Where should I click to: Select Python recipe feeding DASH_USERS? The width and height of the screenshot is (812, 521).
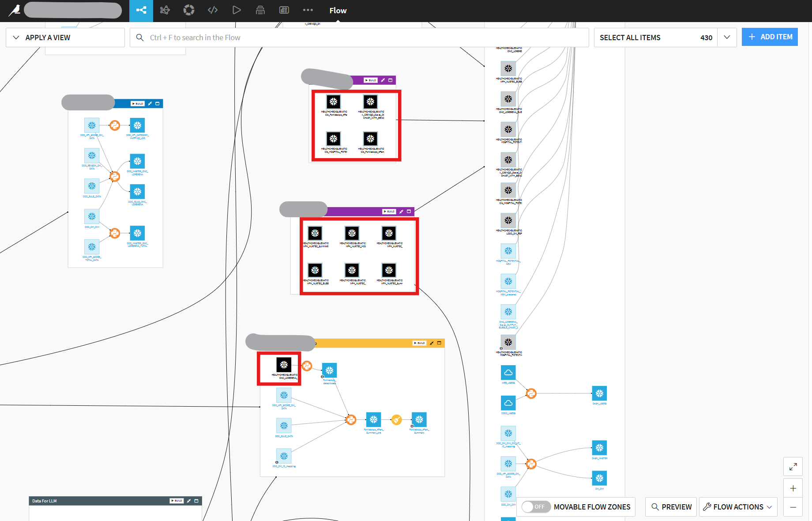(531, 393)
